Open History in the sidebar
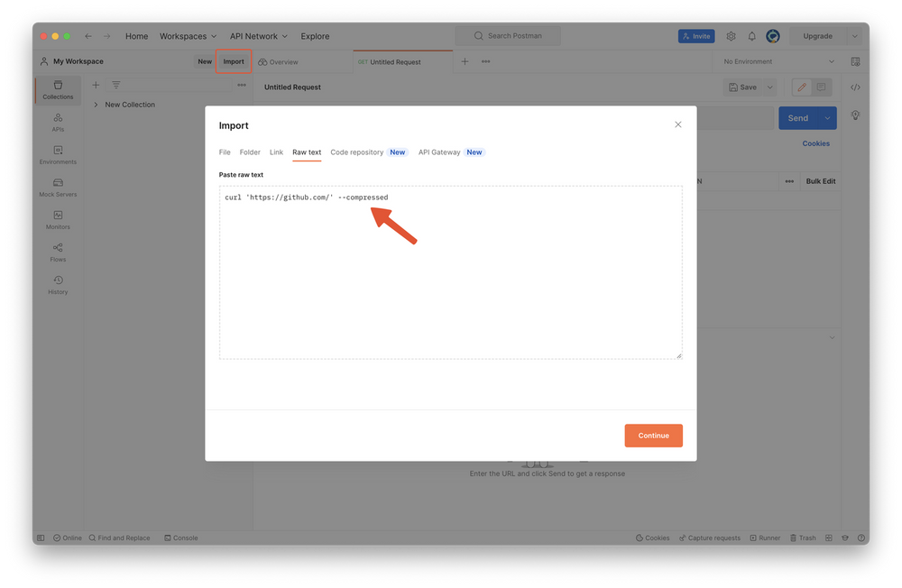The image size is (902, 588). 58,284
